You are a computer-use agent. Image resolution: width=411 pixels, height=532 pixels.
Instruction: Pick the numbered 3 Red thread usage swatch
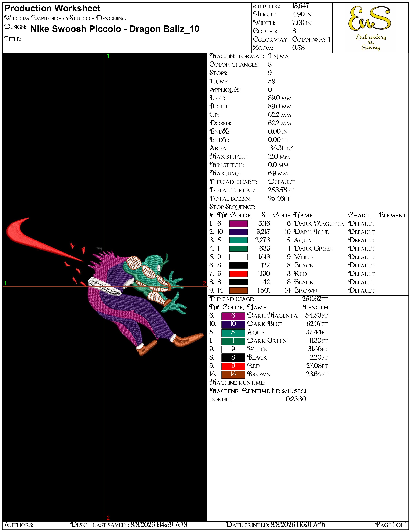point(233,366)
